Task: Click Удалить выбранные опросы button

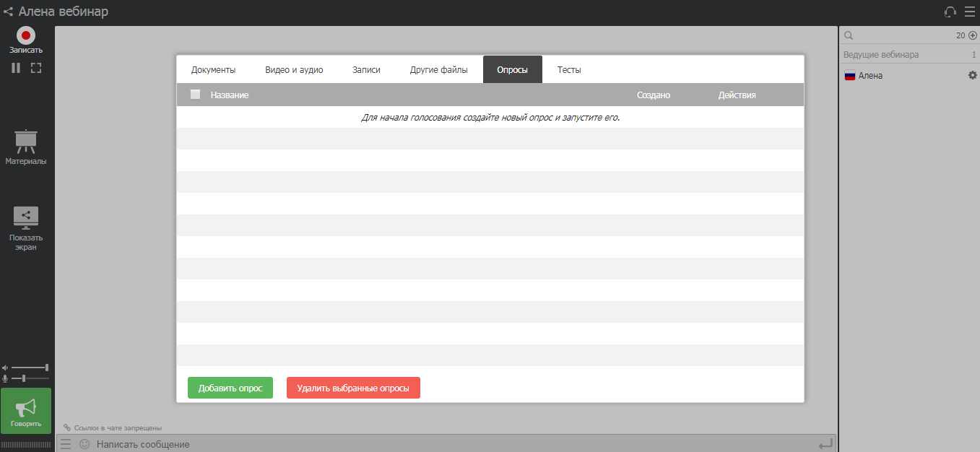Action: 353,388
